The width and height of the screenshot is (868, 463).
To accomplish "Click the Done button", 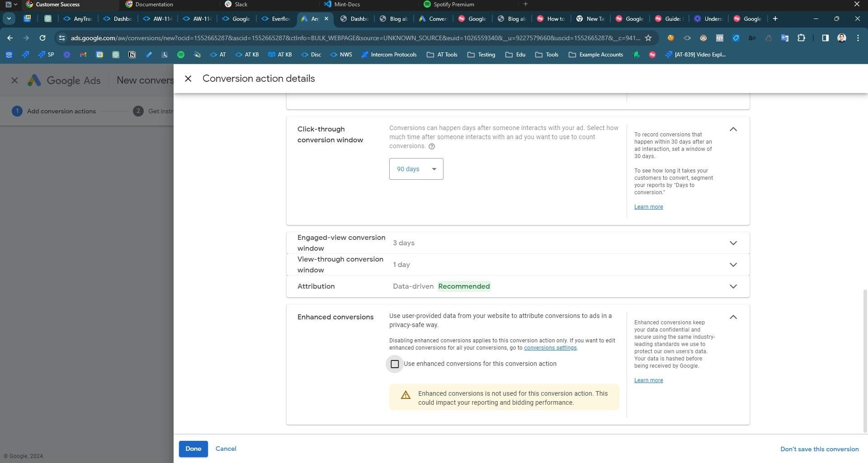I will coord(193,449).
